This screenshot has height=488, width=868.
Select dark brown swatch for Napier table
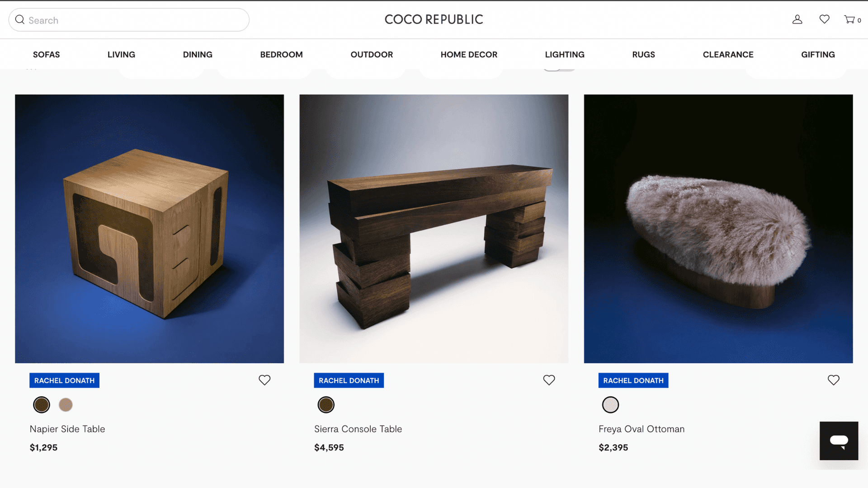pos(42,404)
